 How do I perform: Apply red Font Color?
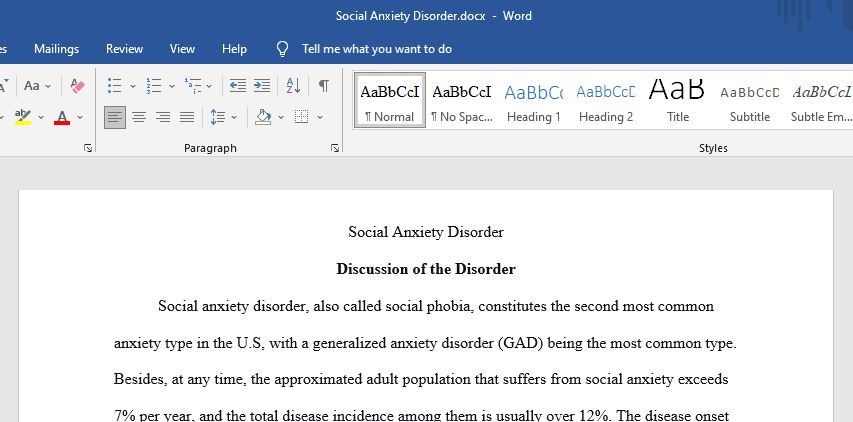pyautogui.click(x=62, y=117)
